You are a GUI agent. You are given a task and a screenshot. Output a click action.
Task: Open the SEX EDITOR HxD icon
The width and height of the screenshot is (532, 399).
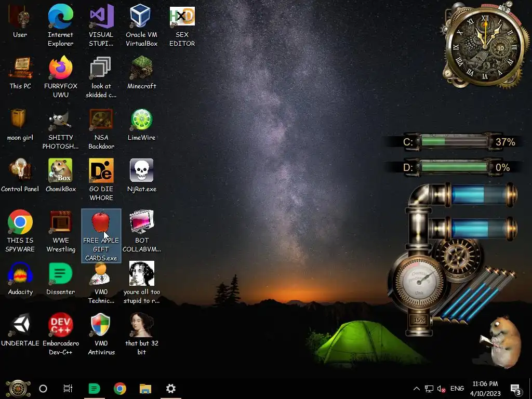[182, 25]
